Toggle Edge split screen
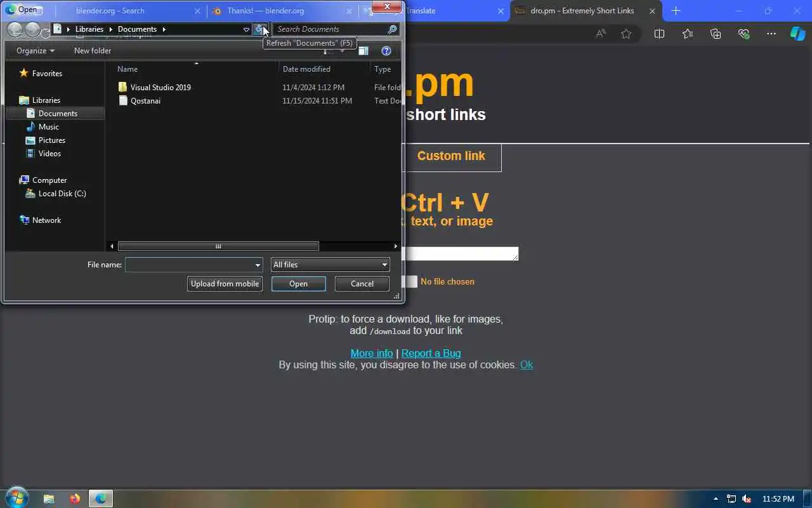Screen dimensions: 812x508 (x=659, y=34)
